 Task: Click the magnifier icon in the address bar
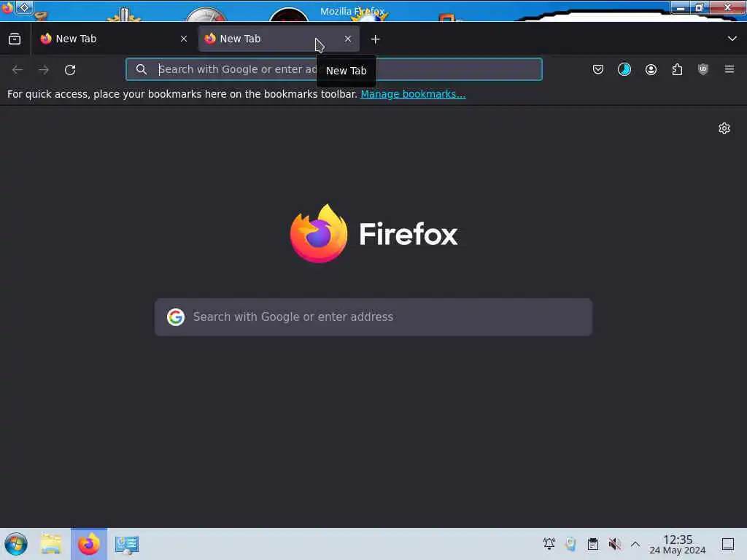pos(141,69)
